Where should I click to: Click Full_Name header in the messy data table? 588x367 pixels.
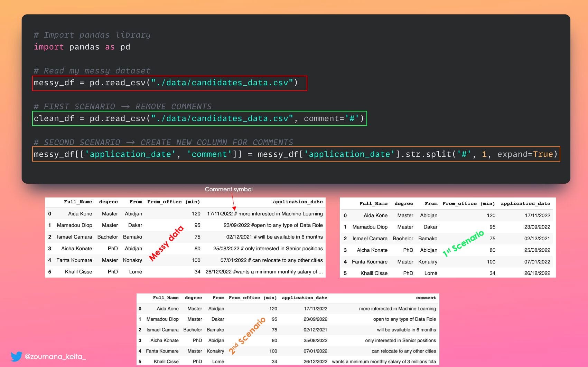(x=78, y=202)
